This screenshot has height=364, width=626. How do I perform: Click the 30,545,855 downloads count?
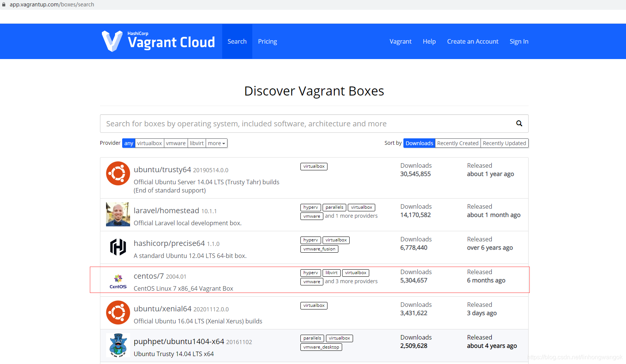(415, 174)
